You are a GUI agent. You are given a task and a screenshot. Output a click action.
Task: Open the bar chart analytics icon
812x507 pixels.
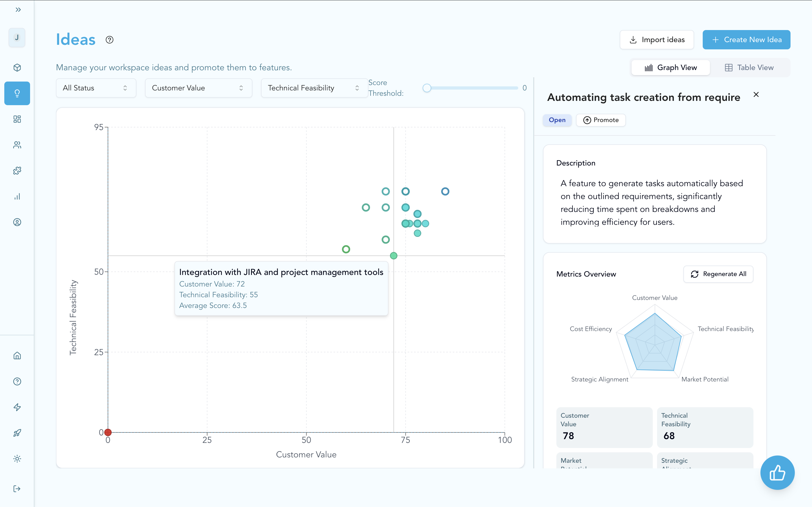17,196
